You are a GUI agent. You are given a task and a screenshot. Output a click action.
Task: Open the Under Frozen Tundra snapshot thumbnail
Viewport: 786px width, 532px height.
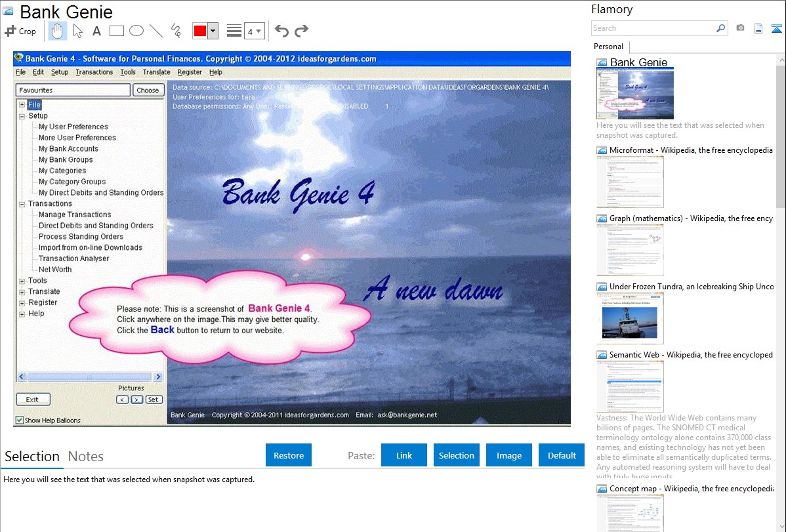tap(630, 318)
